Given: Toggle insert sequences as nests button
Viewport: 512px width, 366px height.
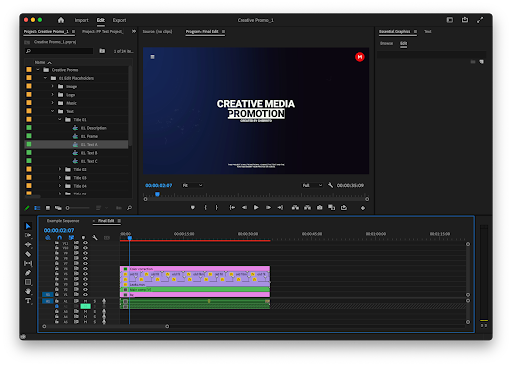Looking at the screenshot, I should 48,238.
